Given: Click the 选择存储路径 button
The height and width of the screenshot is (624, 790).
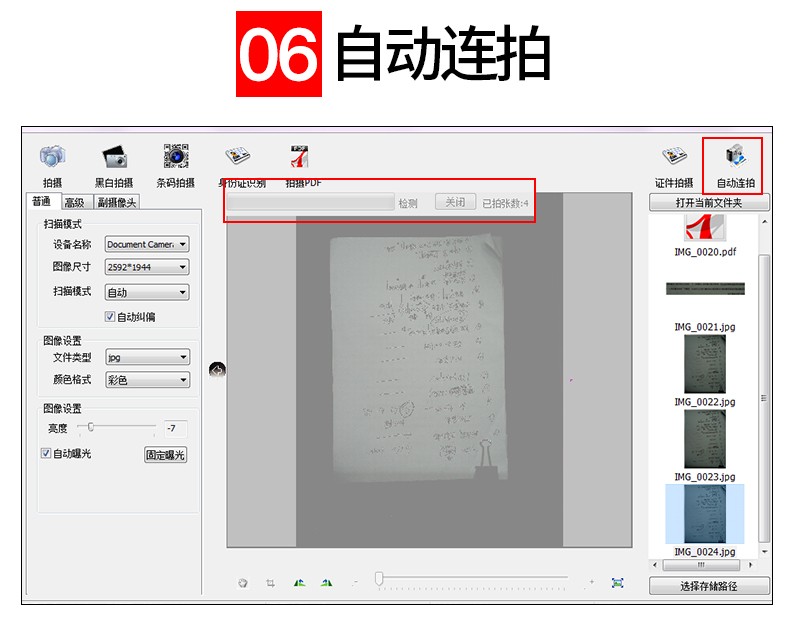Looking at the screenshot, I should [x=709, y=586].
